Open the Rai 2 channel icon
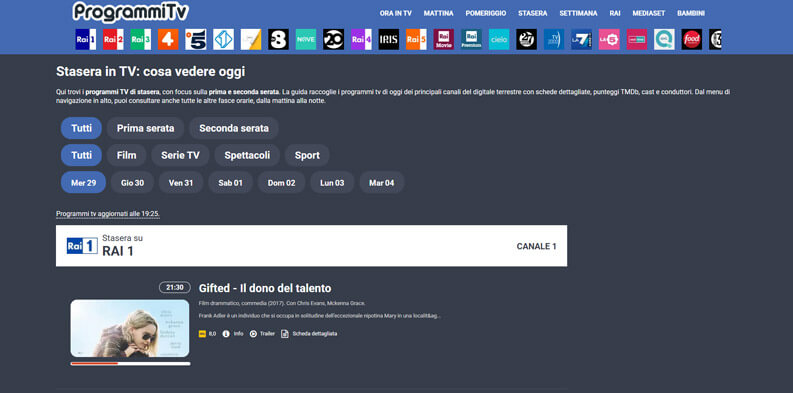Image resolution: width=793 pixels, height=393 pixels. pos(113,39)
